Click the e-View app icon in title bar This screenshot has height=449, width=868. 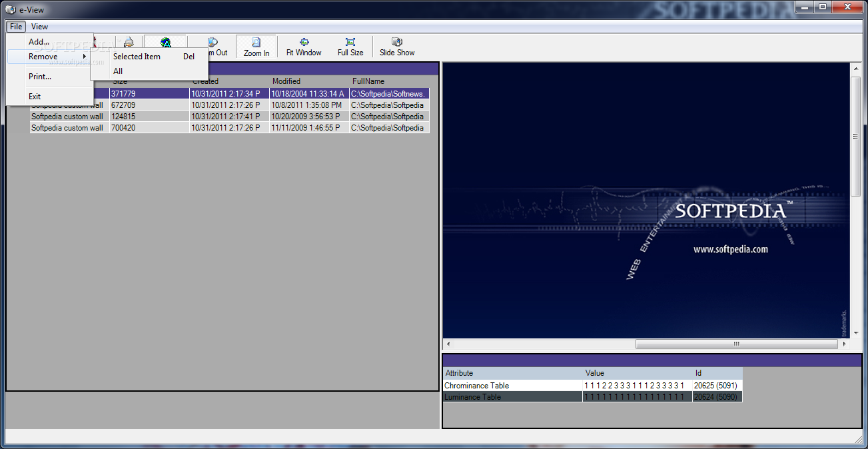(x=9, y=9)
